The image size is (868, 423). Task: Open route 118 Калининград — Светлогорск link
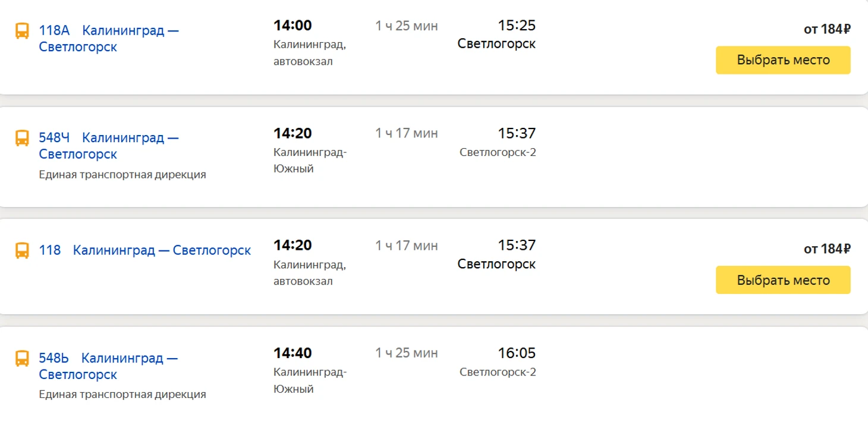point(162,250)
